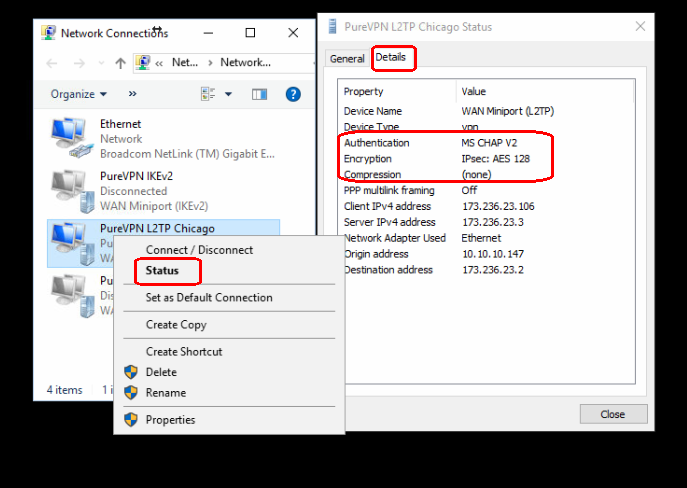Maximize the Network Connections window

click(x=250, y=33)
